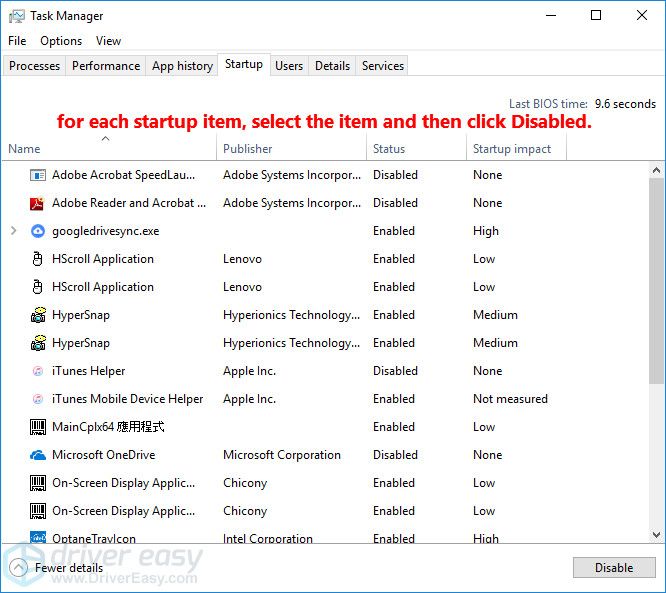The height and width of the screenshot is (593, 666).
Task: Click the iTunes Mobile Device Helper icon
Action: (x=38, y=399)
